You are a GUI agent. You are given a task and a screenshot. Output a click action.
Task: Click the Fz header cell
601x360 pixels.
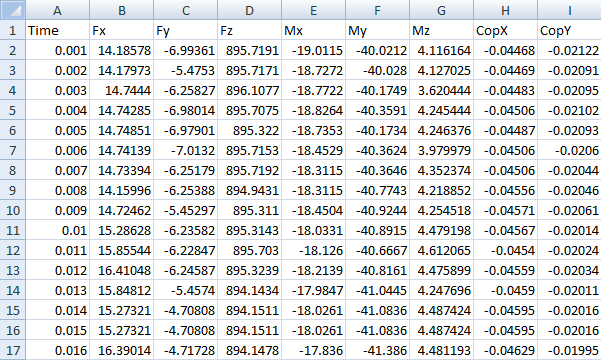(250, 30)
